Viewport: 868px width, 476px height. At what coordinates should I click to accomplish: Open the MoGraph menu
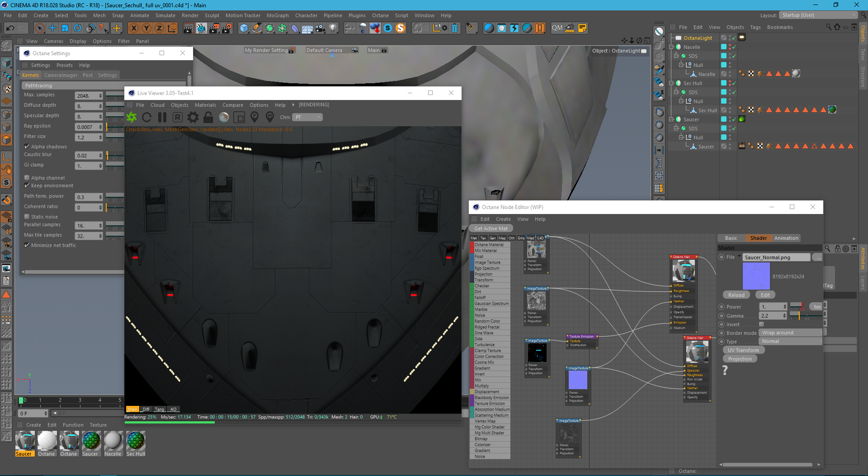tap(277, 15)
